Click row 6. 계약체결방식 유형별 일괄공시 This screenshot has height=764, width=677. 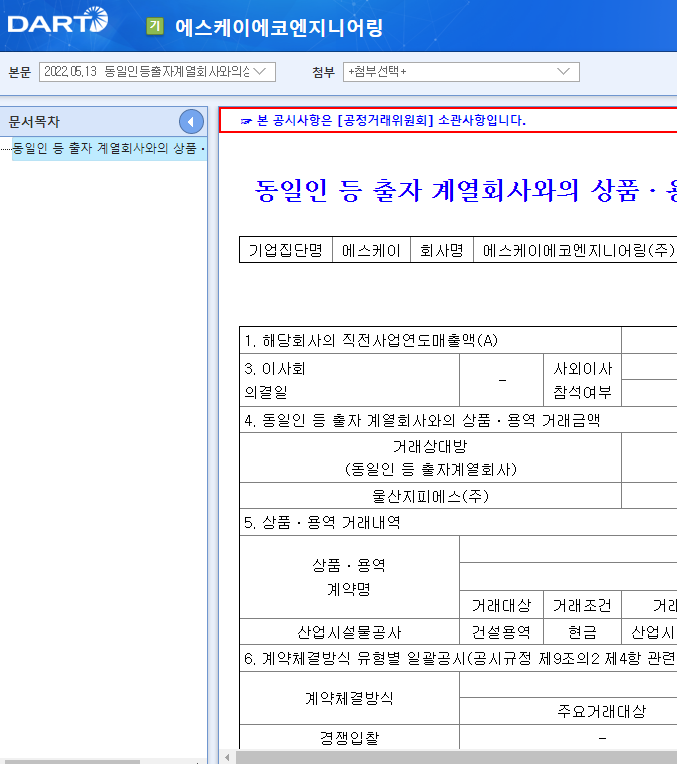458,659
